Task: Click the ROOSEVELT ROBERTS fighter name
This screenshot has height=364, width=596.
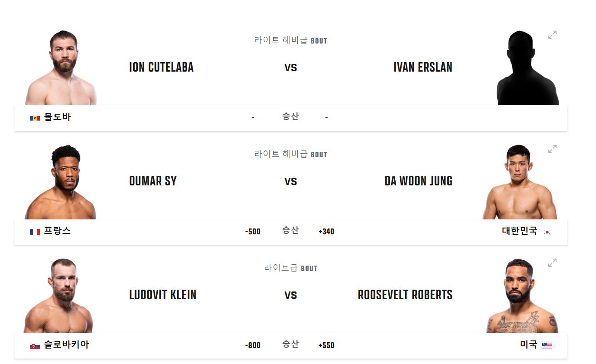Action: coord(405,295)
